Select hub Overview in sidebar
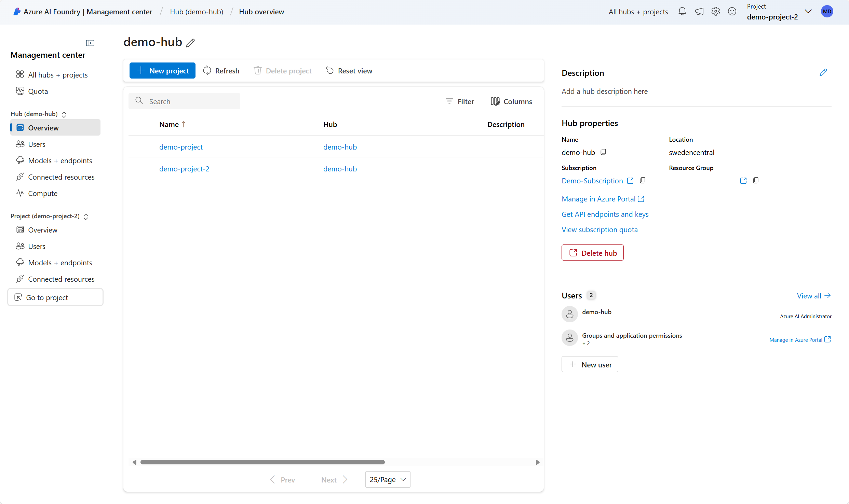849x504 pixels. (55, 127)
